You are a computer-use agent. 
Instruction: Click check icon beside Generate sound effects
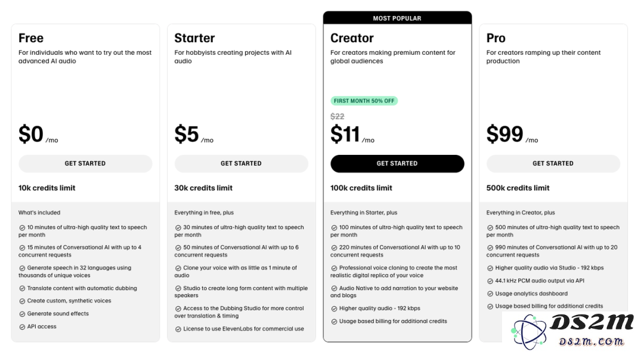pyautogui.click(x=22, y=314)
